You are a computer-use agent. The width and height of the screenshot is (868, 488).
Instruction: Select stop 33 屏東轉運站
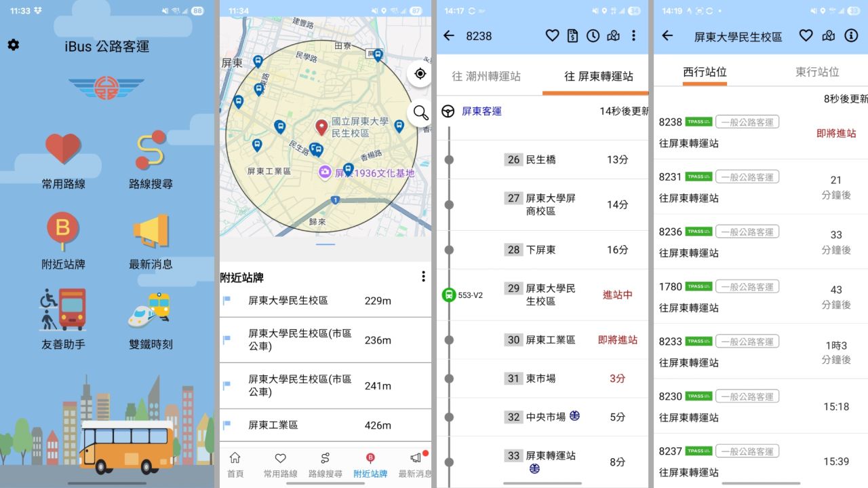[542, 462]
